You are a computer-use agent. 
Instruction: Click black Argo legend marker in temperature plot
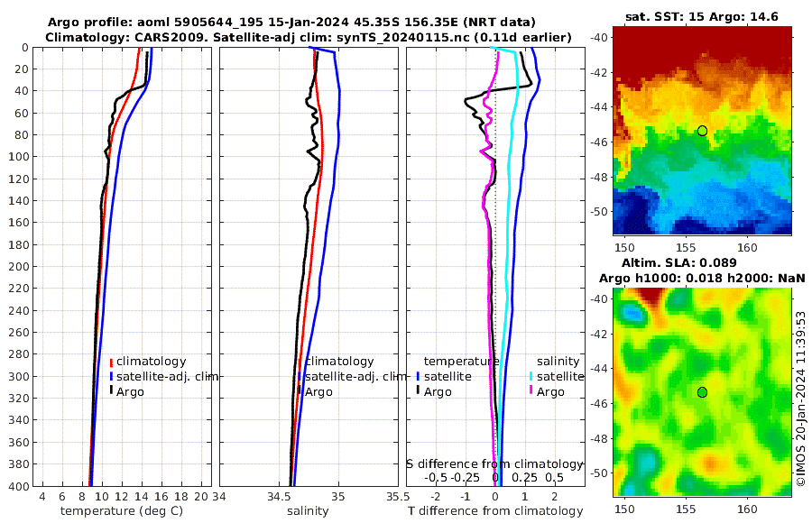(x=111, y=391)
